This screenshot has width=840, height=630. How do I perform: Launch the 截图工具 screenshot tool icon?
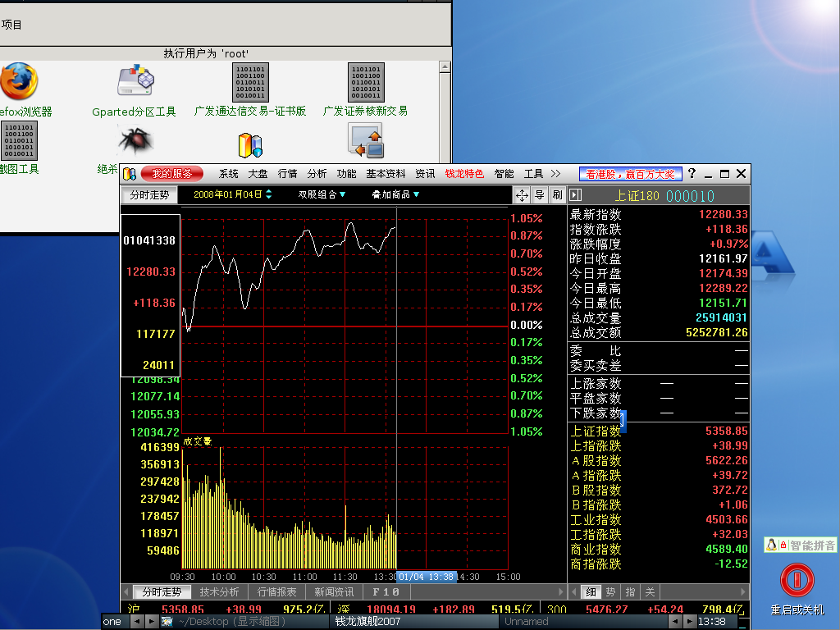(x=20, y=140)
